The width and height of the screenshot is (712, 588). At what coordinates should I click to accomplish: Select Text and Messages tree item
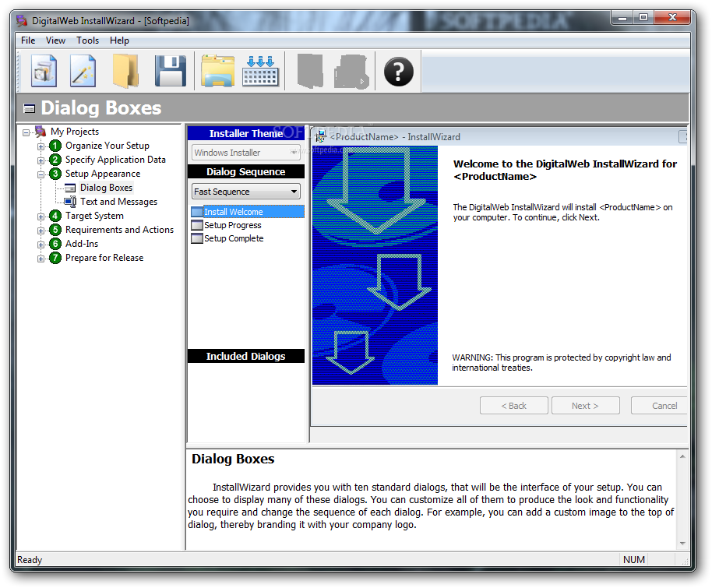click(118, 202)
